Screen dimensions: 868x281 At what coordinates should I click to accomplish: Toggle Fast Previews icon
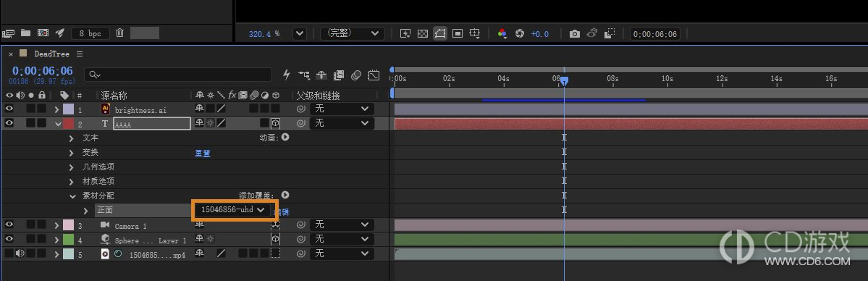[x=405, y=34]
